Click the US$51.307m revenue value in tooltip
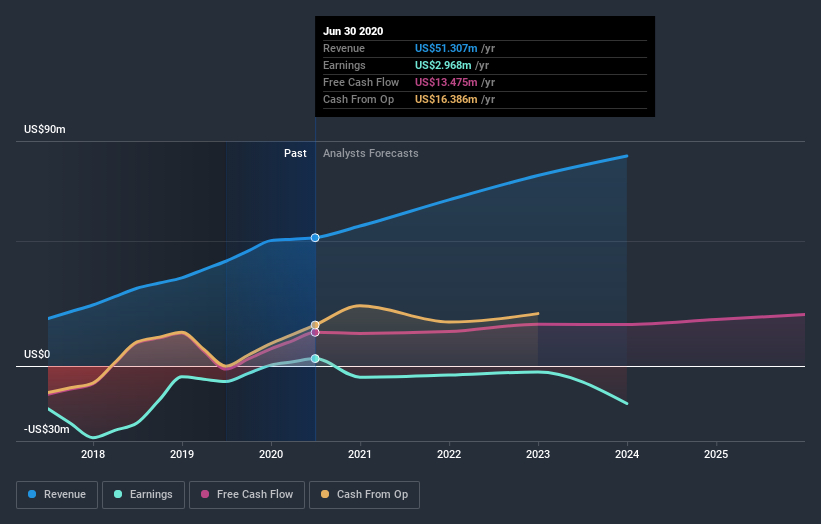The height and width of the screenshot is (524, 821). coord(446,48)
